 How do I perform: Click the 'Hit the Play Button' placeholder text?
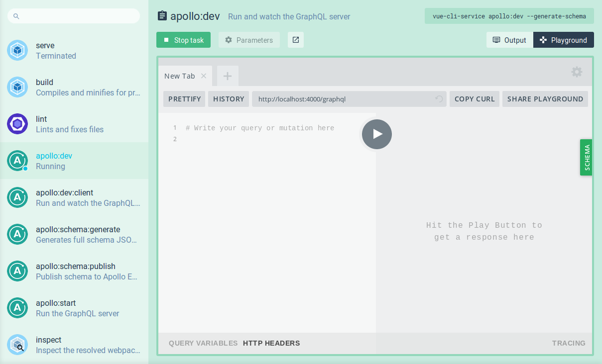click(x=484, y=231)
